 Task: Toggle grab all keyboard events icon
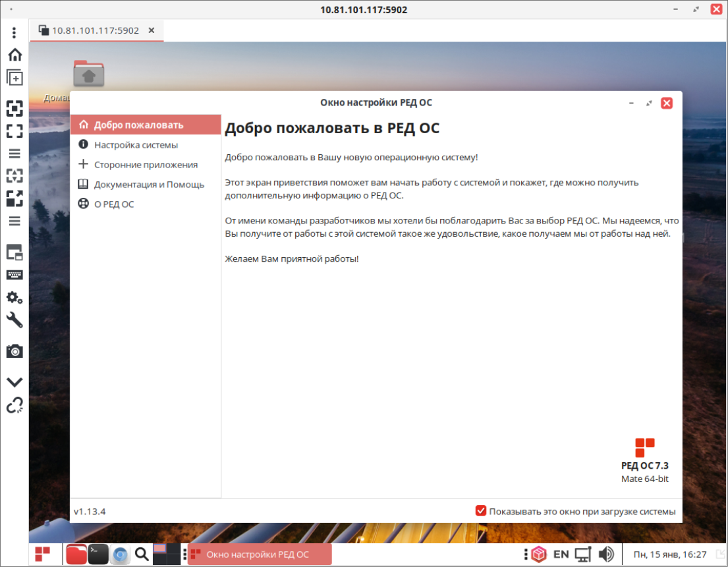click(15, 275)
